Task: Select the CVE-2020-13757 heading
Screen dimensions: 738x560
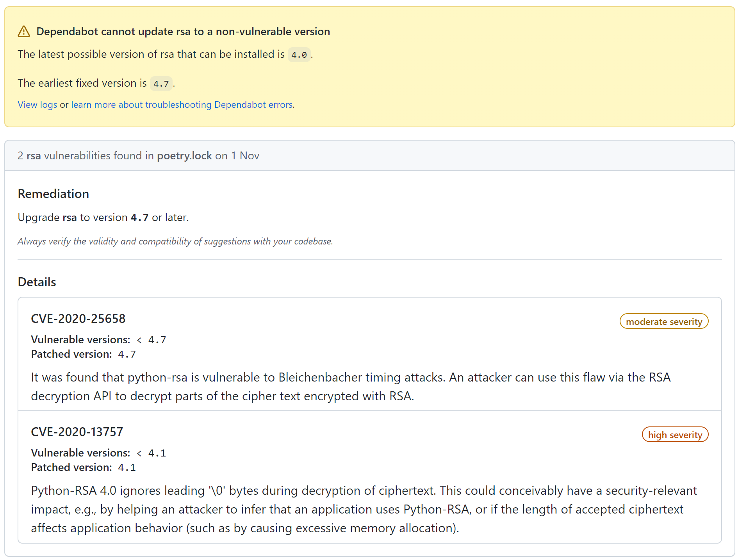Action: [77, 432]
